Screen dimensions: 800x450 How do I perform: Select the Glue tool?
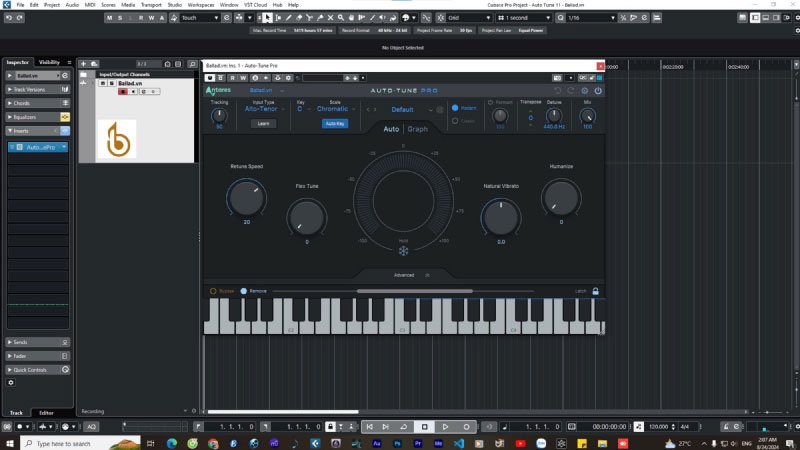pos(320,18)
